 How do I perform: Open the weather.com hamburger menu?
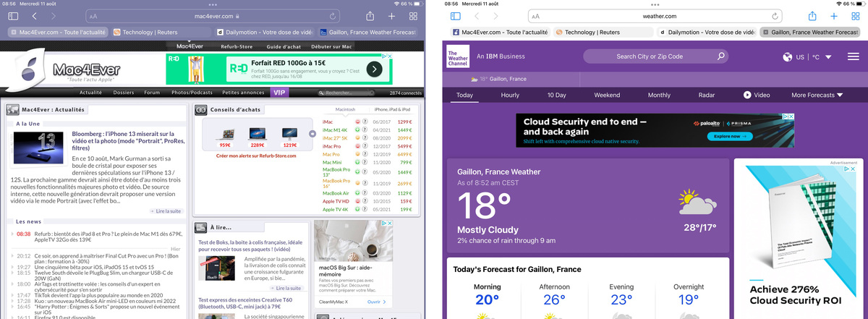tap(854, 56)
